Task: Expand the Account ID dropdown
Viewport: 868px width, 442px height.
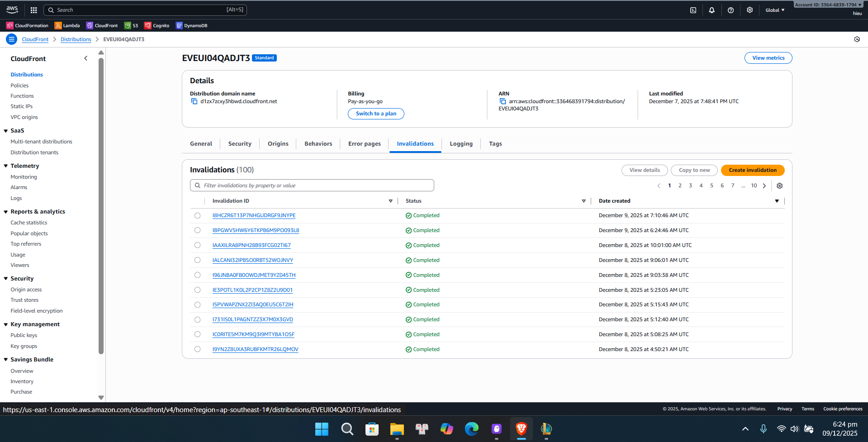Action: coord(827,5)
